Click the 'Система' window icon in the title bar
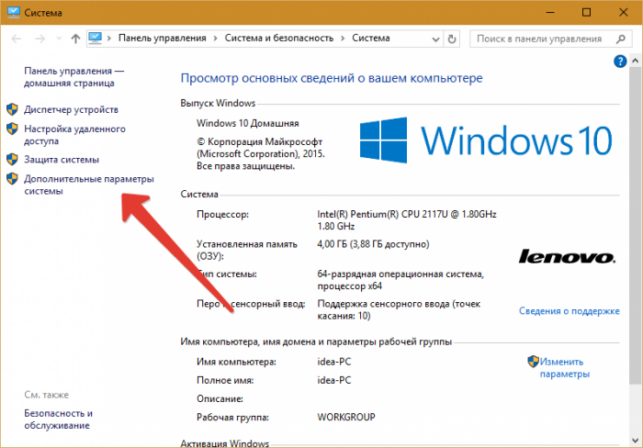The height and width of the screenshot is (448, 643). coord(13,12)
